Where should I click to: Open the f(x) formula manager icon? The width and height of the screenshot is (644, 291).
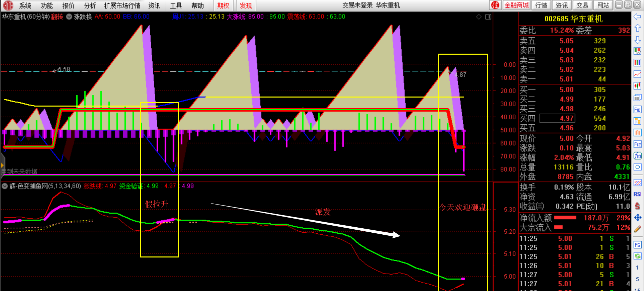point(637,156)
